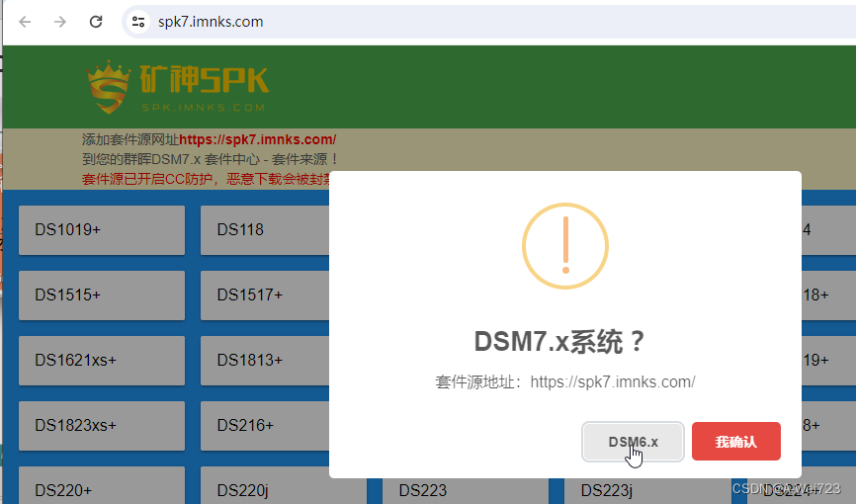Image resolution: width=856 pixels, height=504 pixels.
Task: Select the DS1813+ model tile
Action: pyautogui.click(x=265, y=361)
